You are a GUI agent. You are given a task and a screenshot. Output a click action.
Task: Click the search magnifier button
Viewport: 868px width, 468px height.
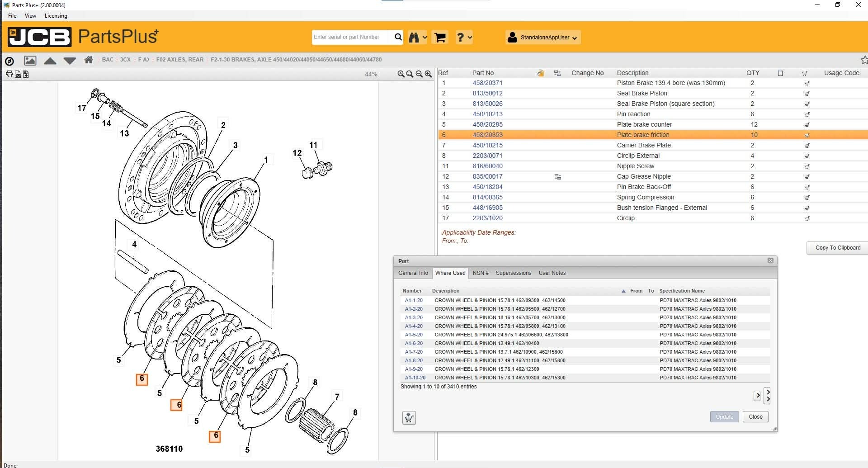pyautogui.click(x=398, y=37)
